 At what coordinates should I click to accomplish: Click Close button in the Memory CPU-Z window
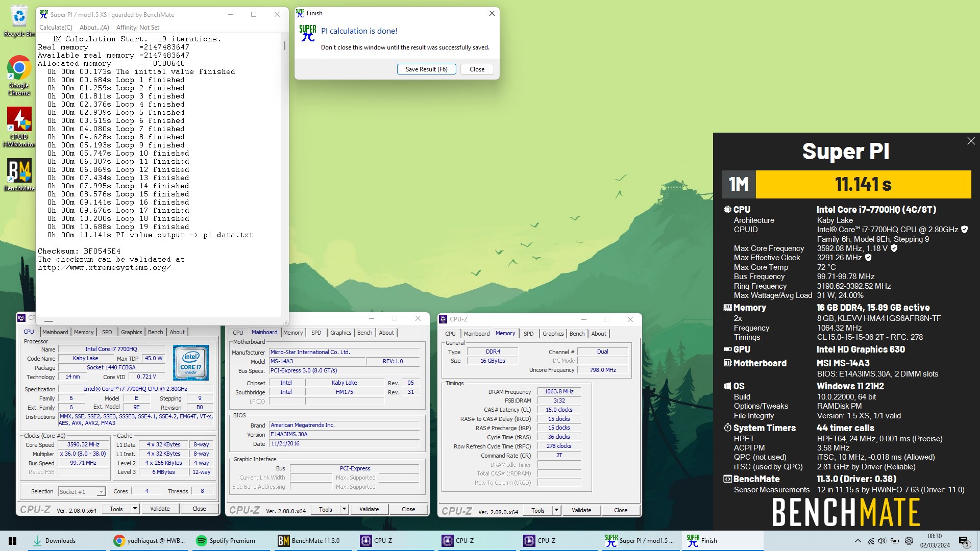621,510
